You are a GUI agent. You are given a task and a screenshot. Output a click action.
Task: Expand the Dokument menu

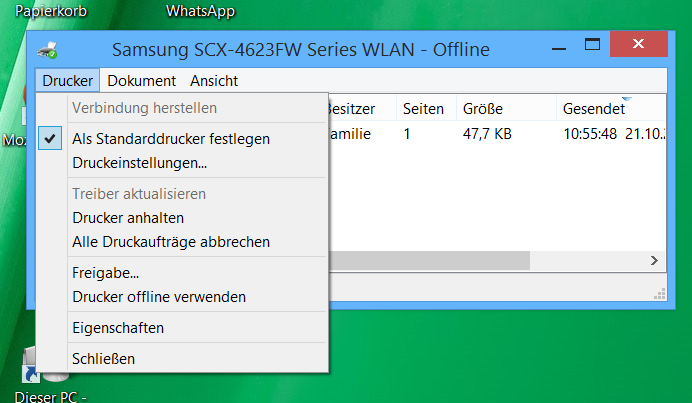[141, 81]
